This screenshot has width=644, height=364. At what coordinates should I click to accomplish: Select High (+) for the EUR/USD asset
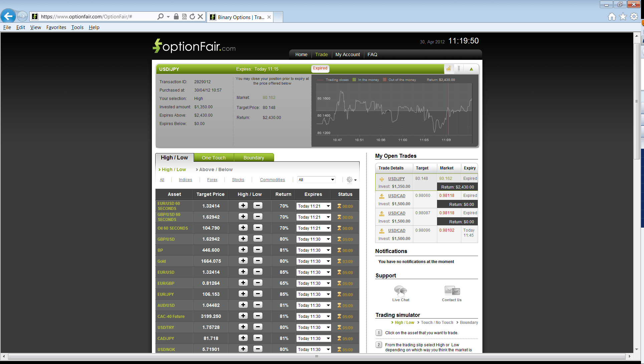(x=243, y=272)
